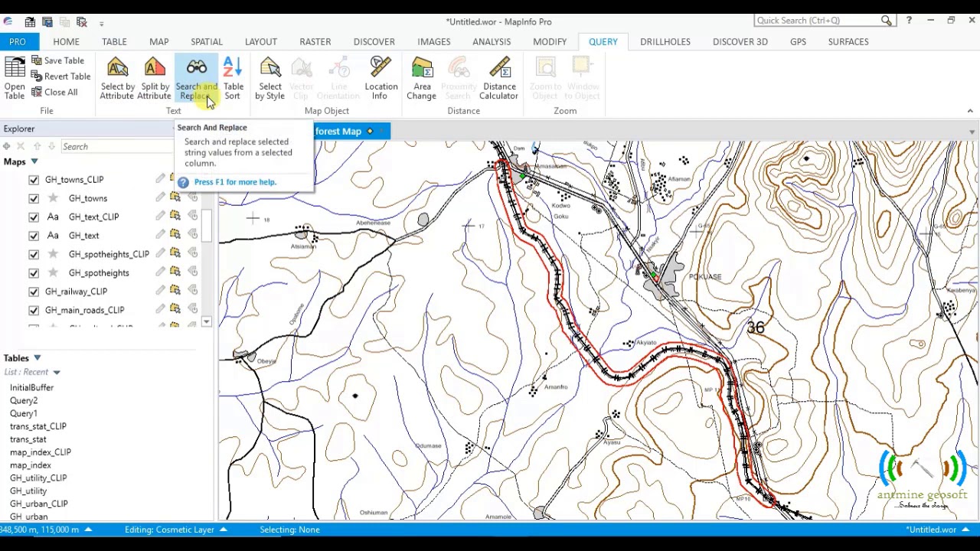Open the Location Info tool
This screenshot has width=980, height=551.
coord(381,78)
